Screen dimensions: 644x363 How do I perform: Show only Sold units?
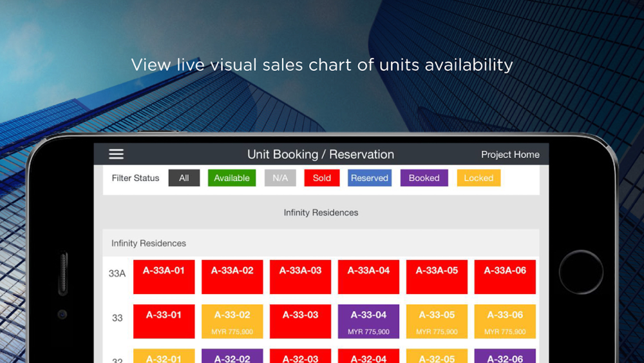pos(321,178)
